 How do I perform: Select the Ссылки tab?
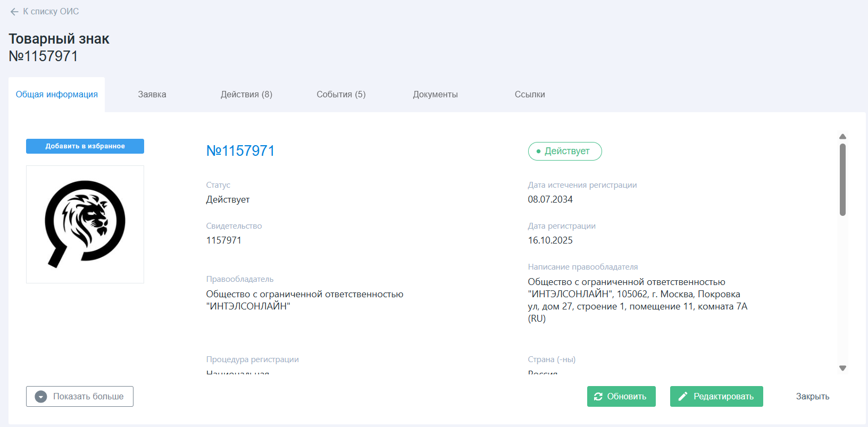pos(530,95)
